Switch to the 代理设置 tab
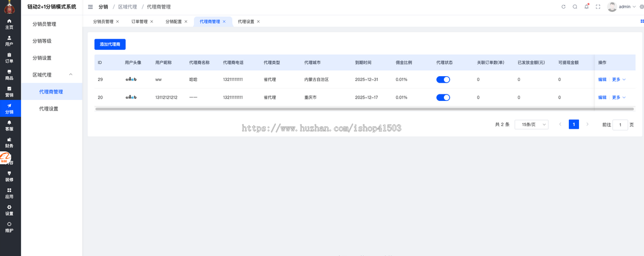Viewport: 644px width, 256px height. coord(246,21)
